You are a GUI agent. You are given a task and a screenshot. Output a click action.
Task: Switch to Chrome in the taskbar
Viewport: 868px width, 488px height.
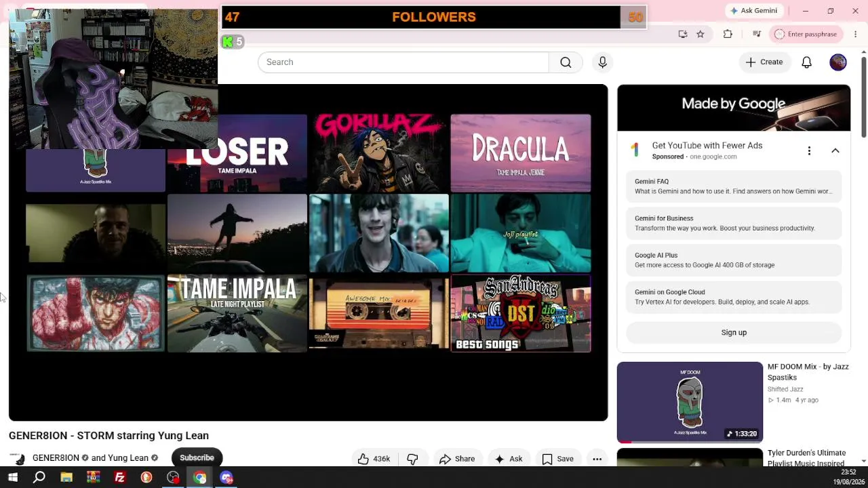[x=200, y=478]
